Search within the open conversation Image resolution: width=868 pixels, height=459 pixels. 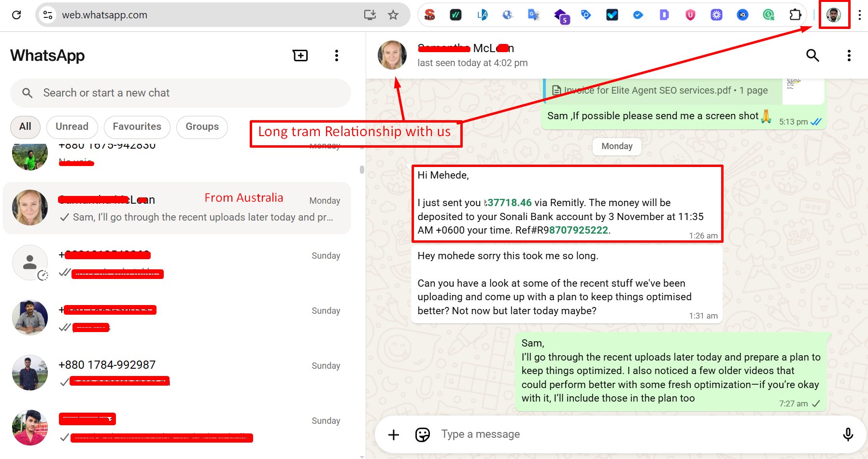pyautogui.click(x=813, y=56)
